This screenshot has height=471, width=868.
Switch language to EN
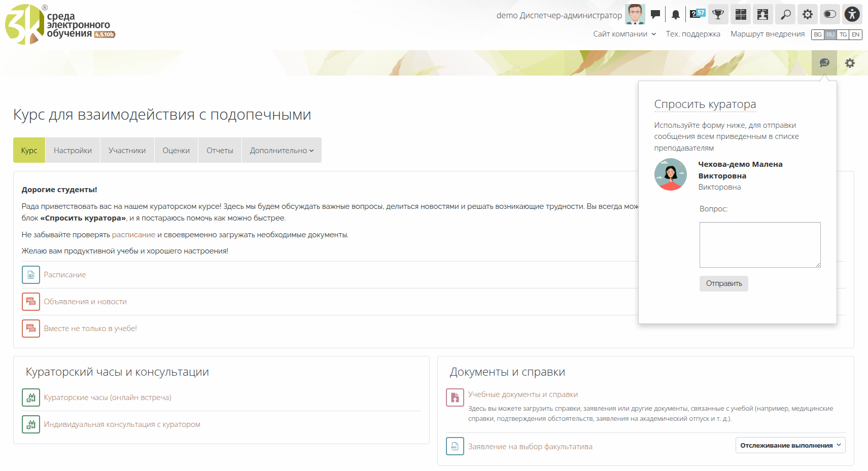tap(856, 34)
